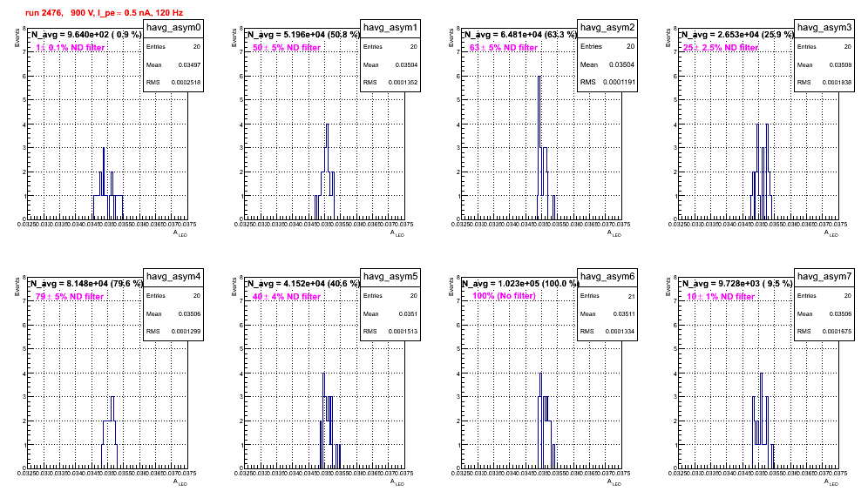
Task: Click the A_LED axis title under havg_asym2 plot
Action: pyautogui.click(x=614, y=233)
